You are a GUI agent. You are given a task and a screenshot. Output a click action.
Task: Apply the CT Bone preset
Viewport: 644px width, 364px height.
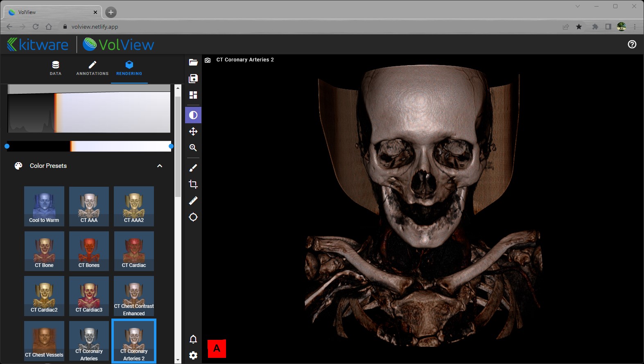point(44,251)
